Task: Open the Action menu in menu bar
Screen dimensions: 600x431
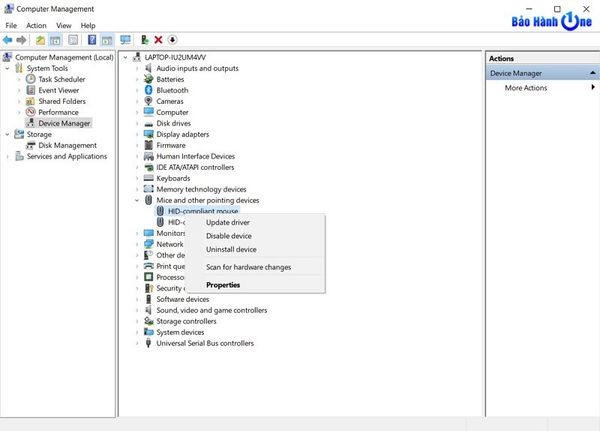Action: tap(36, 25)
